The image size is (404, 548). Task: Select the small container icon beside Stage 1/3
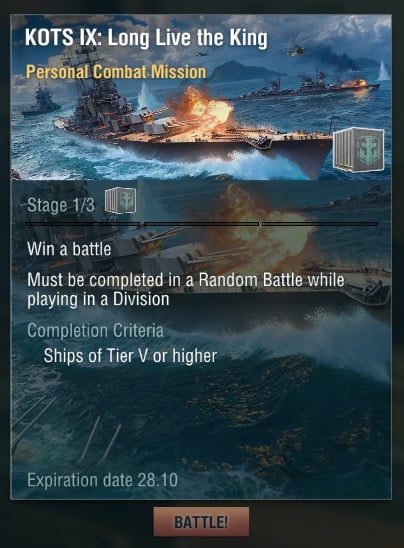pyautogui.click(x=121, y=200)
